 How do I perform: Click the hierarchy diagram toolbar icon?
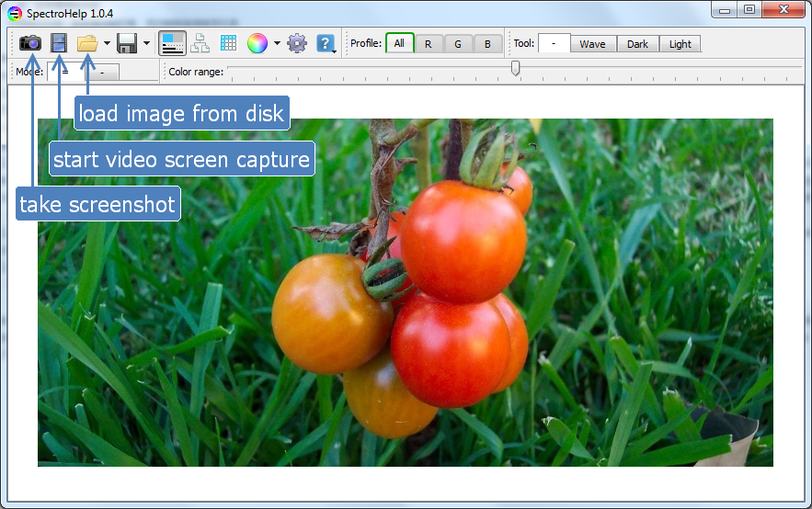(x=200, y=43)
